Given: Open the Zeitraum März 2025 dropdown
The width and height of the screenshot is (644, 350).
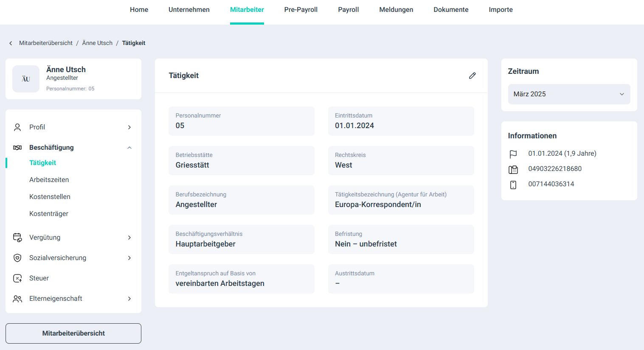Looking at the screenshot, I should [569, 94].
